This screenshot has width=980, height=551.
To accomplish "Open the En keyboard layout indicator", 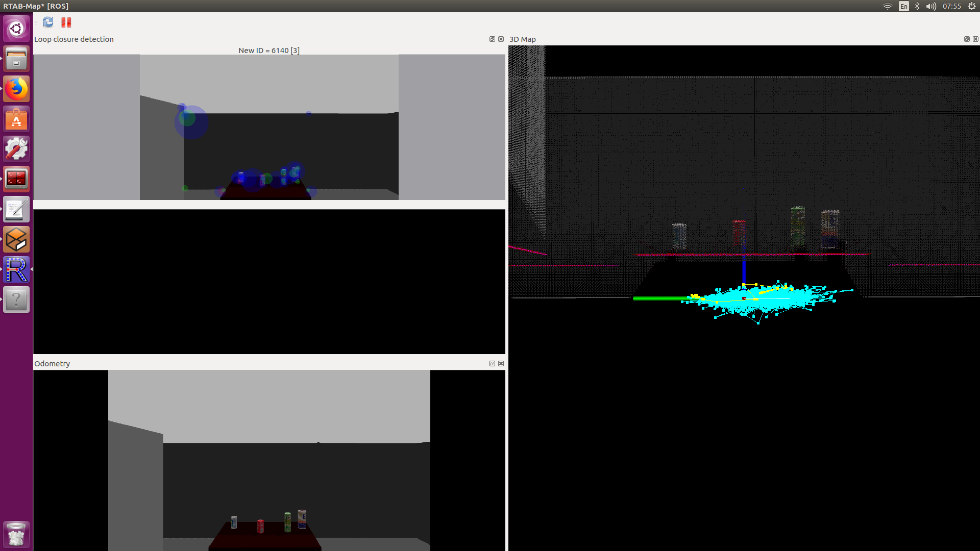I will [x=904, y=6].
